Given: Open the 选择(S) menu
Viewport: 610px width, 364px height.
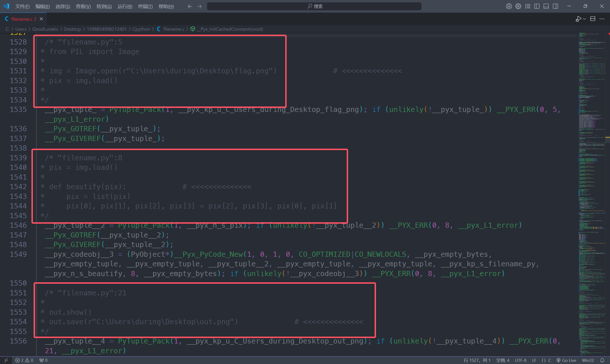Looking at the screenshot, I should click(x=63, y=6).
